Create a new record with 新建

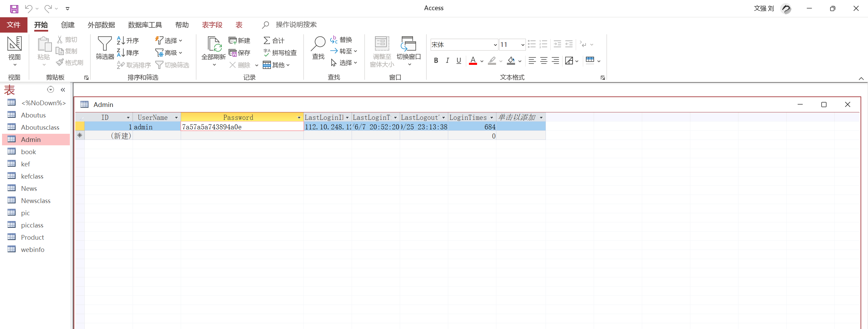pos(239,40)
